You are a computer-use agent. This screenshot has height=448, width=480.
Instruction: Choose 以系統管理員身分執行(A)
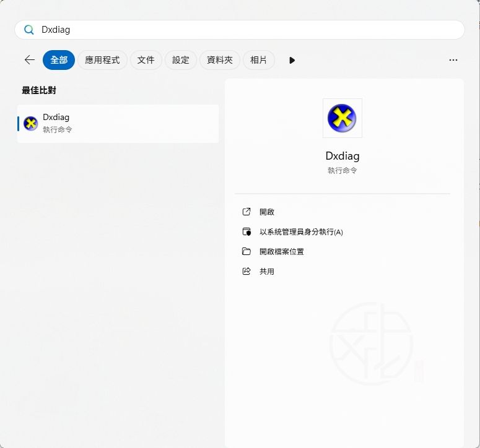click(x=301, y=232)
